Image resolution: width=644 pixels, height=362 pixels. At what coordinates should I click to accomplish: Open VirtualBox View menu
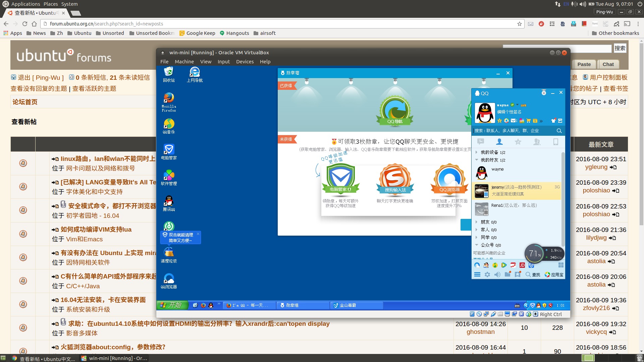[x=206, y=62]
